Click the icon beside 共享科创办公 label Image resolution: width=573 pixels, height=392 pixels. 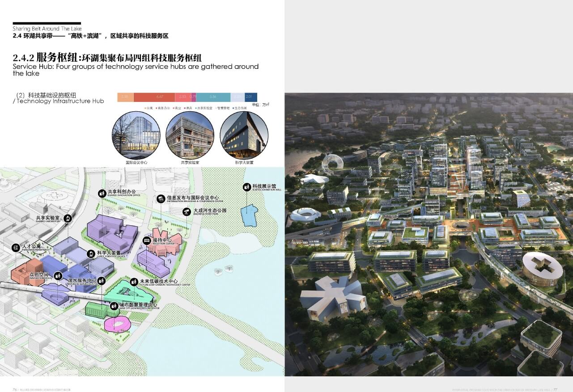(102, 193)
